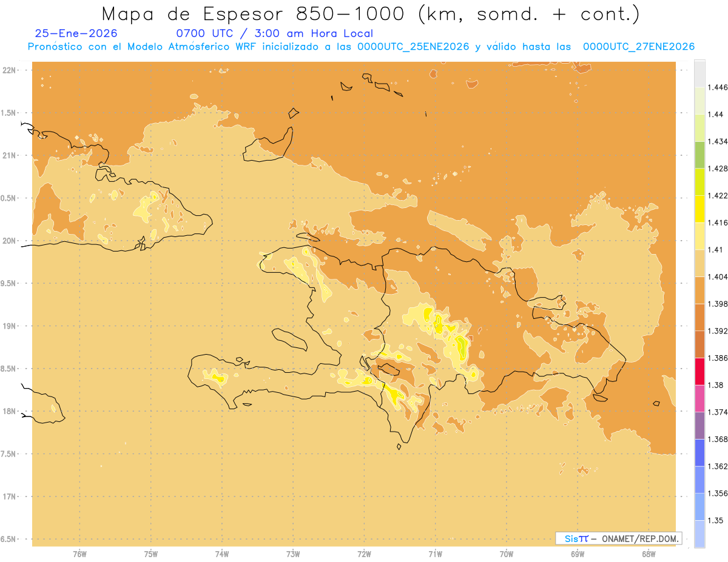Click the colorbar value 1.38

(x=716, y=385)
